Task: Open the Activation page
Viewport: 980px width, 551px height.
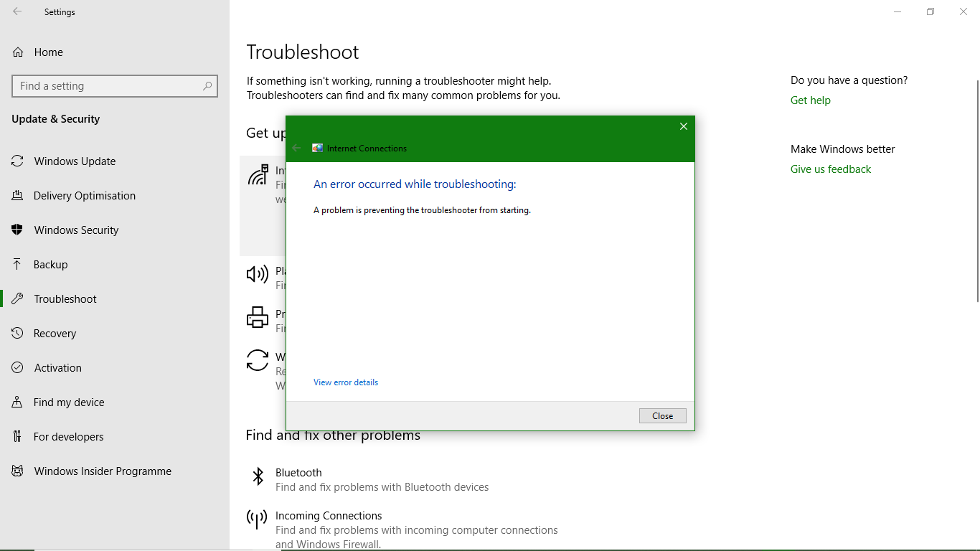Action: click(115, 368)
